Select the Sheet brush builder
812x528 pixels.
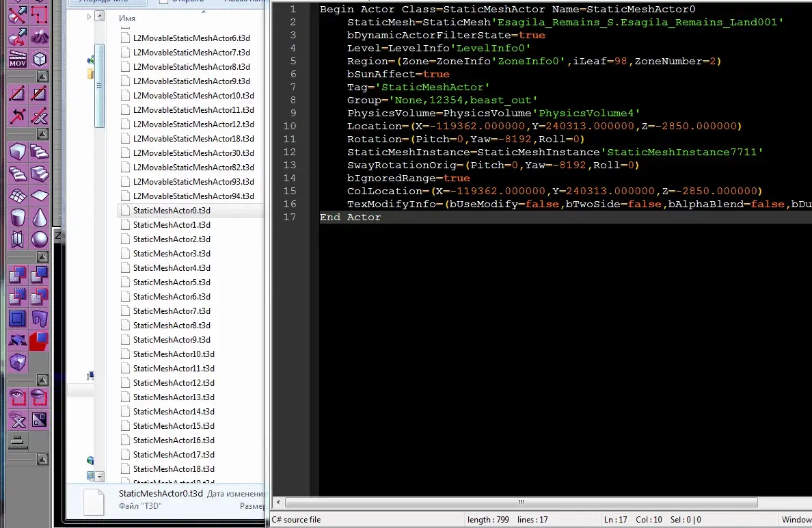pyautogui.click(x=40, y=196)
